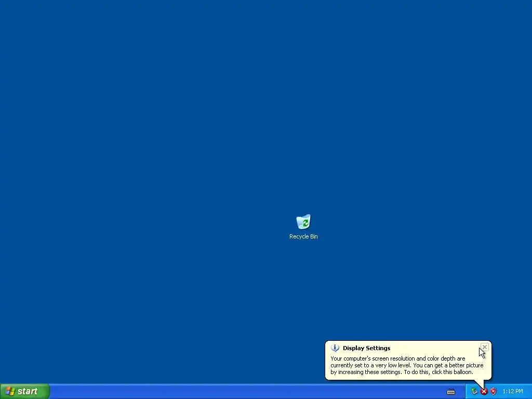
Task: Close the Display Settings balloon
Action: coord(485,347)
